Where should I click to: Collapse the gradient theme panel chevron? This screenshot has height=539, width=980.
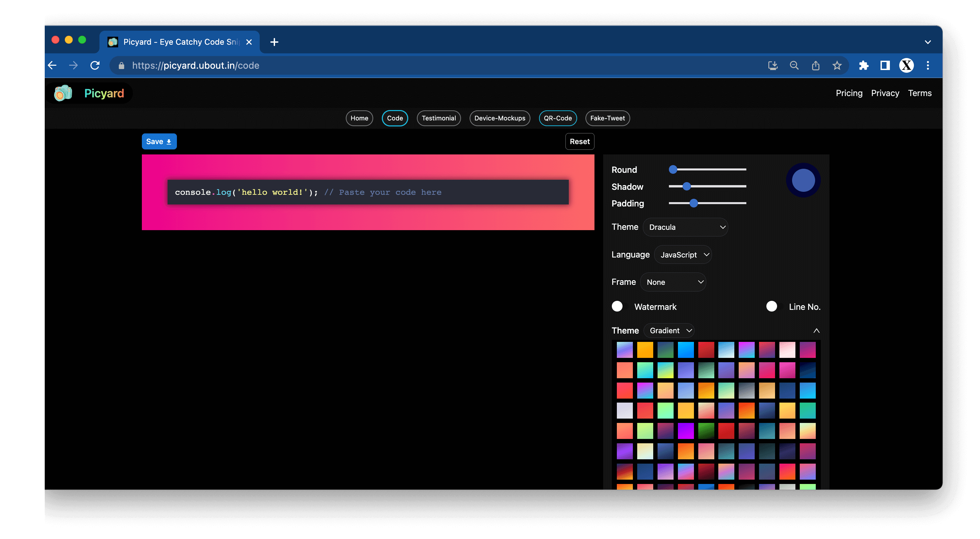coord(816,330)
